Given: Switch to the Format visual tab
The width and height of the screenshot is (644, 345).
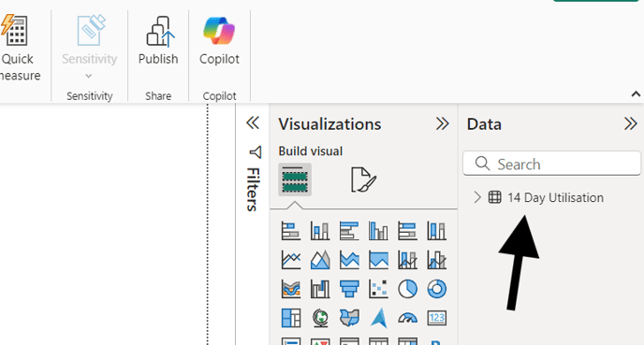Looking at the screenshot, I should point(363,180).
